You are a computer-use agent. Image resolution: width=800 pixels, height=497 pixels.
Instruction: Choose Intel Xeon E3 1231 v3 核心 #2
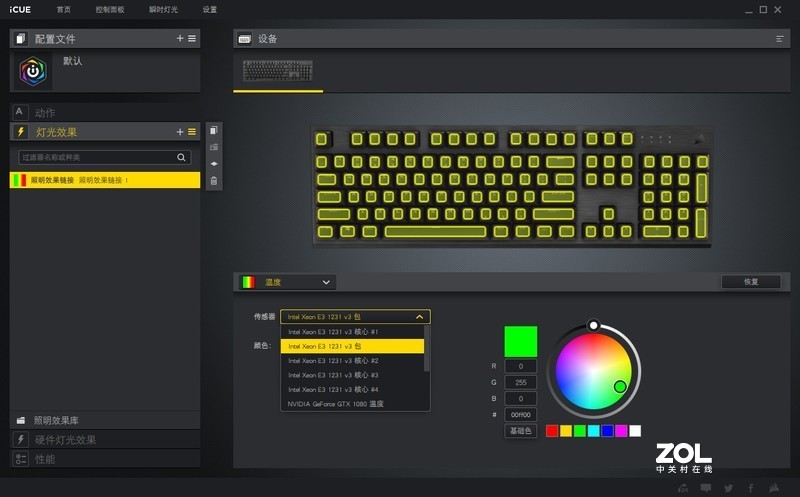tap(352, 361)
